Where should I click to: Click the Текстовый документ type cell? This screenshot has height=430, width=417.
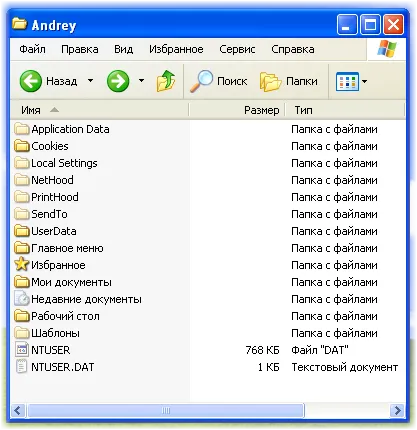pyautogui.click(x=345, y=367)
